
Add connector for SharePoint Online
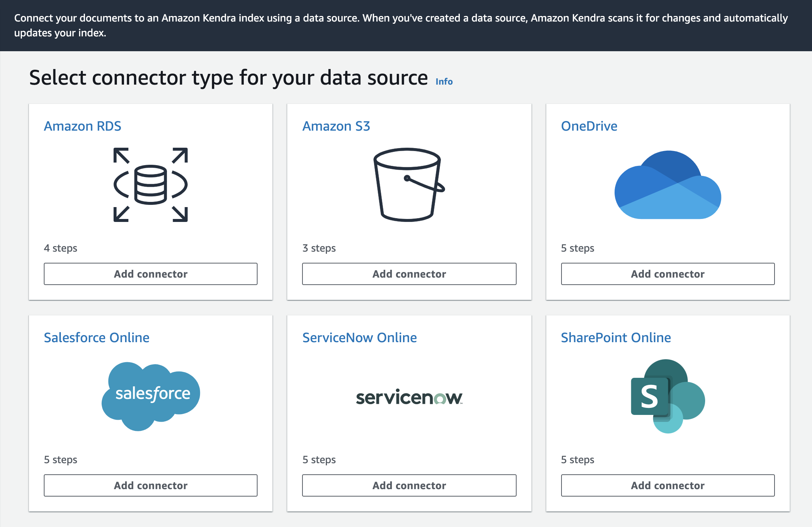668,485
